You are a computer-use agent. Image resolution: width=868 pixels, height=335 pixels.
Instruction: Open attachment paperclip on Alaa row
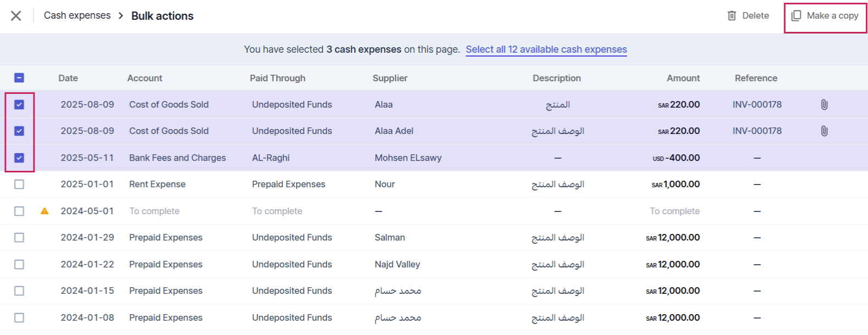[x=824, y=104]
